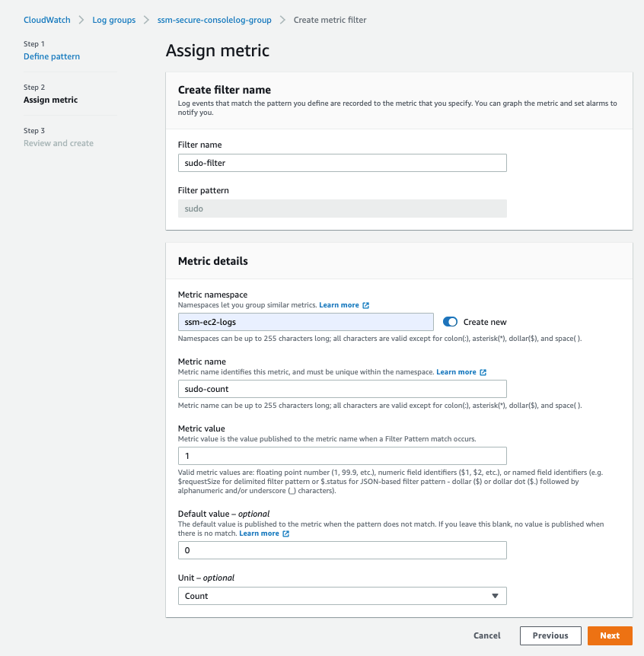Open the Unit dropdown arrow

pos(496,596)
